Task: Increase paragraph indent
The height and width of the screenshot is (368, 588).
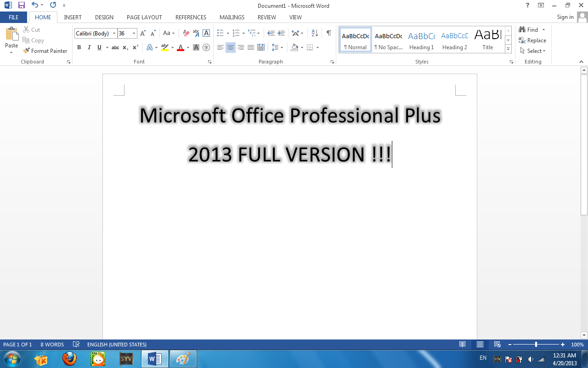Action: (281, 34)
